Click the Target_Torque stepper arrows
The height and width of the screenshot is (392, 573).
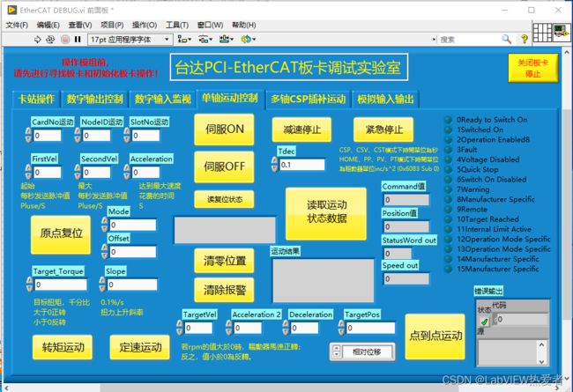point(30,285)
